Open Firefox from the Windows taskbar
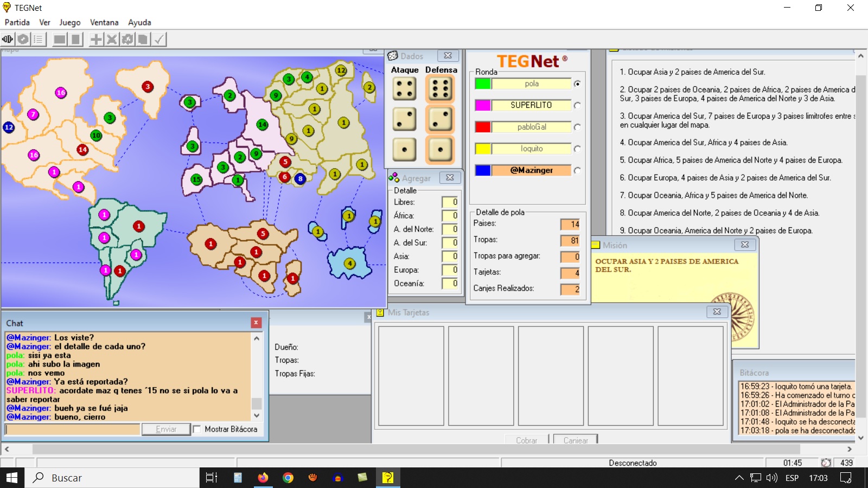The width and height of the screenshot is (868, 488). point(263,478)
